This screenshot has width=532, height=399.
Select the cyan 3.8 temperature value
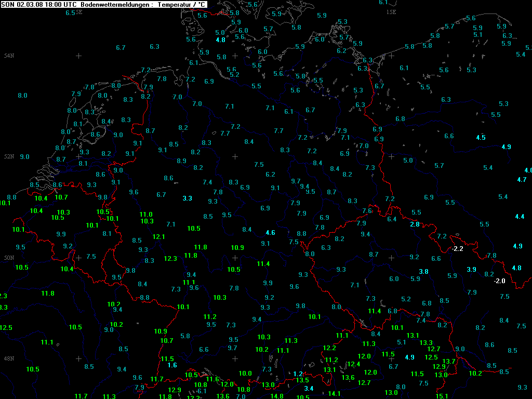[424, 272]
